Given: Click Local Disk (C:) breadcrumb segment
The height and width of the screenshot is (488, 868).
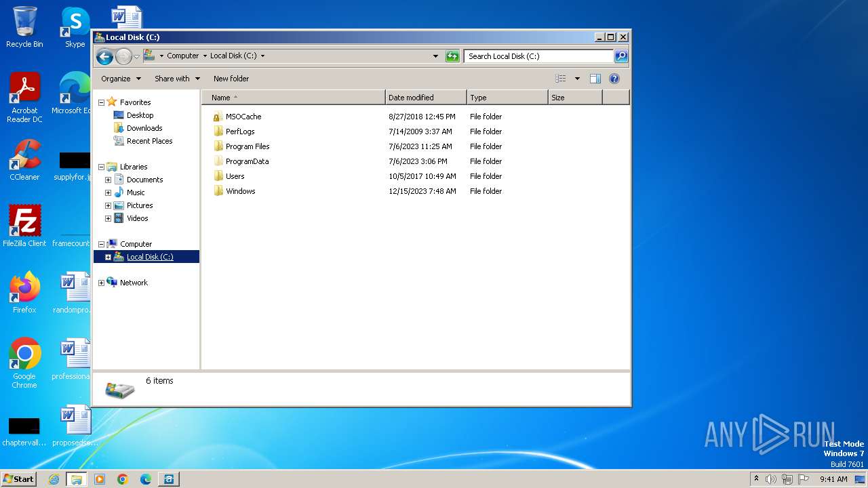Looking at the screenshot, I should tap(233, 56).
